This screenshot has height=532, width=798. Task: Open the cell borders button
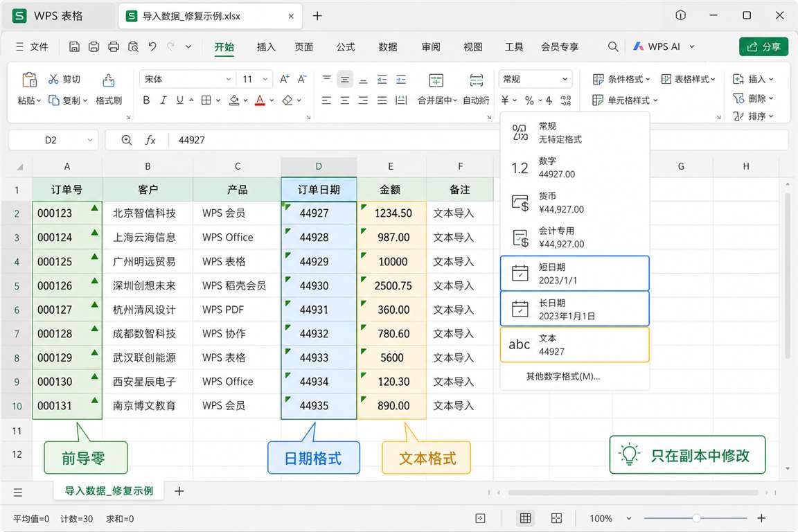point(206,100)
